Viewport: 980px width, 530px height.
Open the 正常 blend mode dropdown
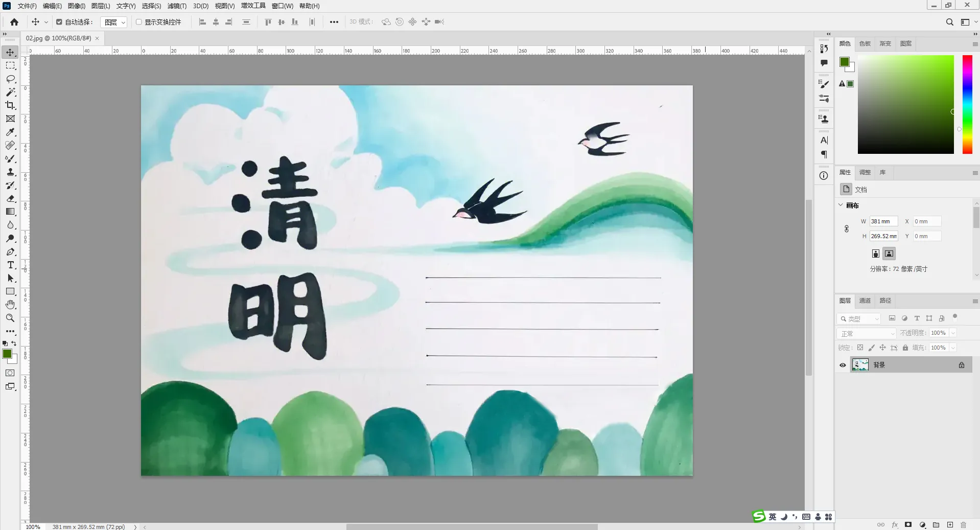[x=866, y=333]
